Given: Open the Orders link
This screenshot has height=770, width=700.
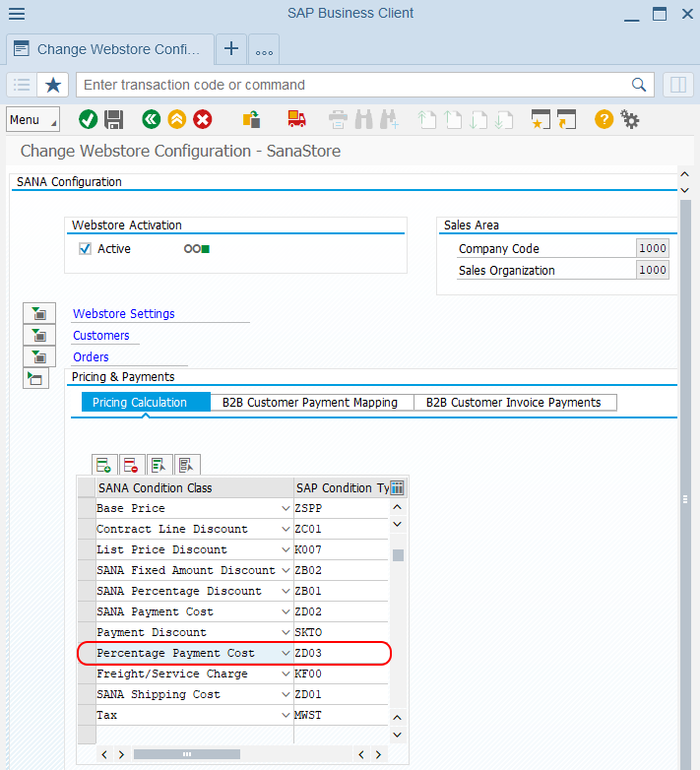Looking at the screenshot, I should click(x=91, y=357).
